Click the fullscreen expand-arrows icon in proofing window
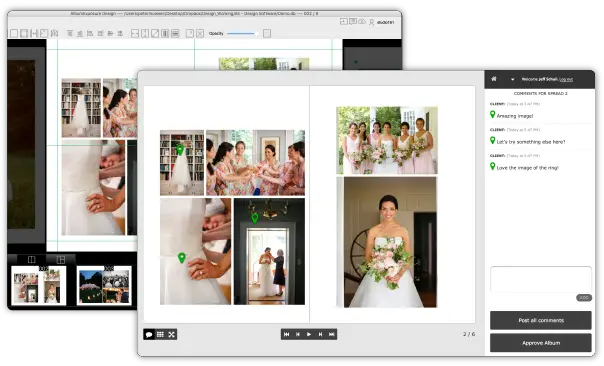The width and height of the screenshot is (604, 366). (x=171, y=334)
